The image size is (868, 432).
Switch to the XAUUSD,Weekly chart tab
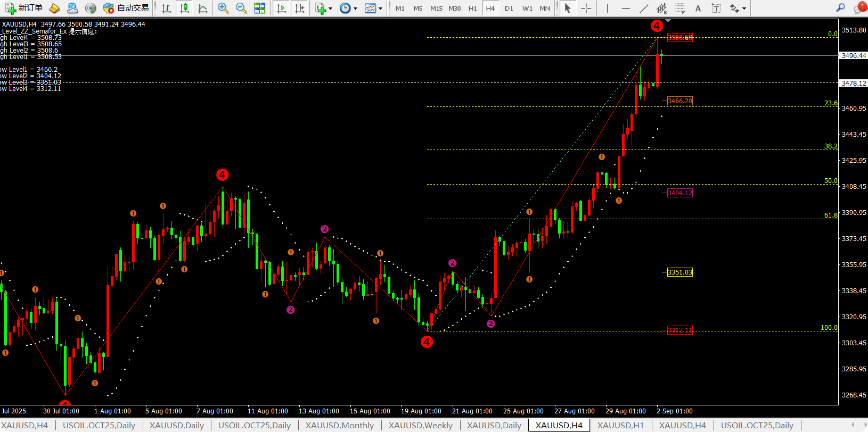click(421, 425)
